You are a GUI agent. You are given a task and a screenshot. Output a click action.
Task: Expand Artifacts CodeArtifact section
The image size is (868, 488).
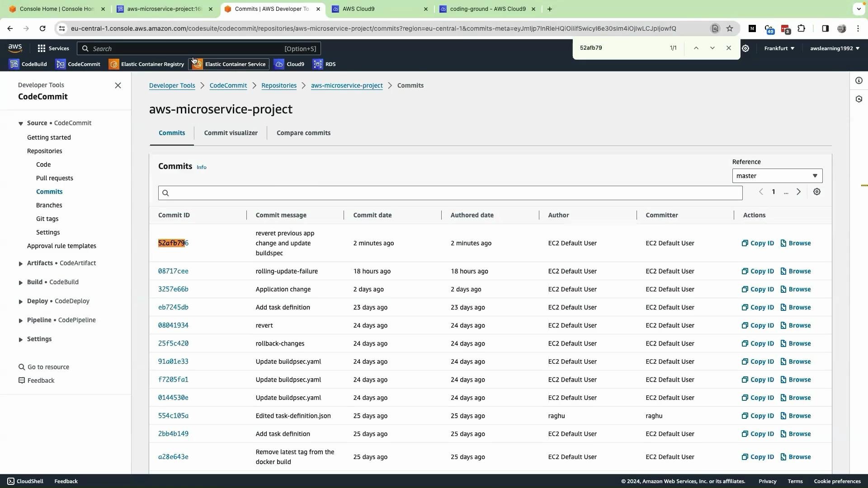[20, 263]
